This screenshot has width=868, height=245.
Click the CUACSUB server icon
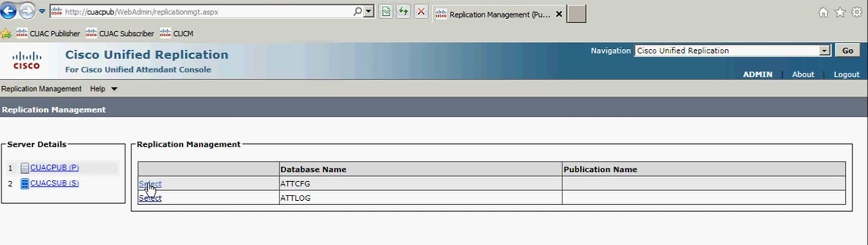[25, 184]
